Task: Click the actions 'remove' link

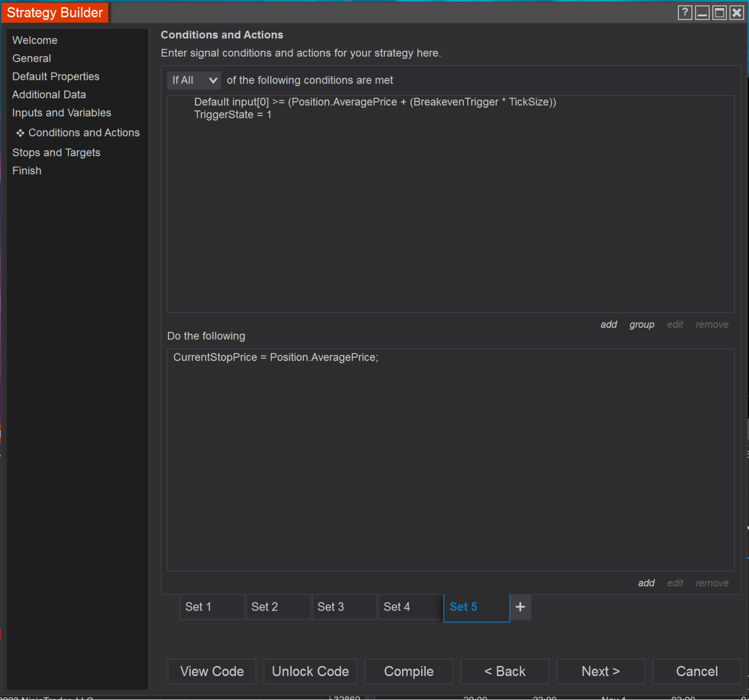Action: pyautogui.click(x=712, y=583)
